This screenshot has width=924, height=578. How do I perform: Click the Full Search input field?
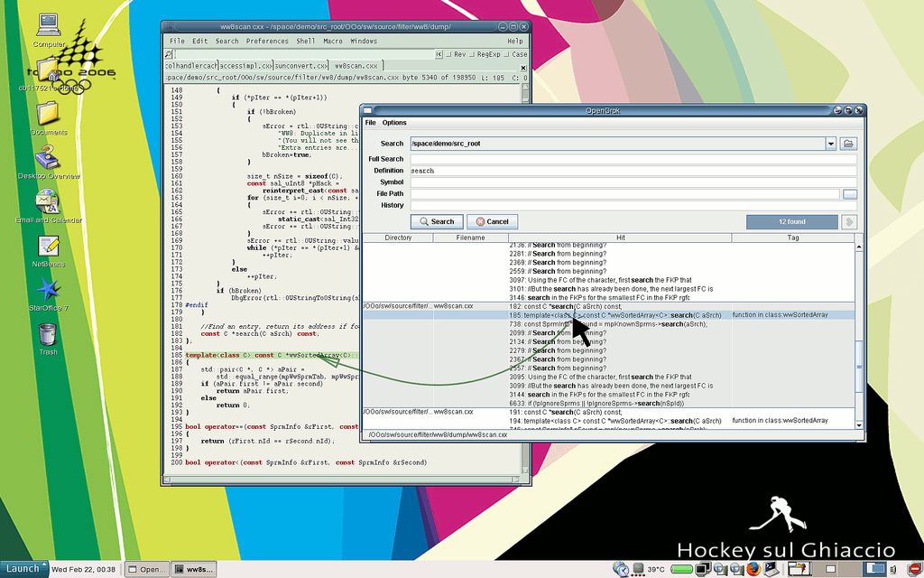[632, 159]
